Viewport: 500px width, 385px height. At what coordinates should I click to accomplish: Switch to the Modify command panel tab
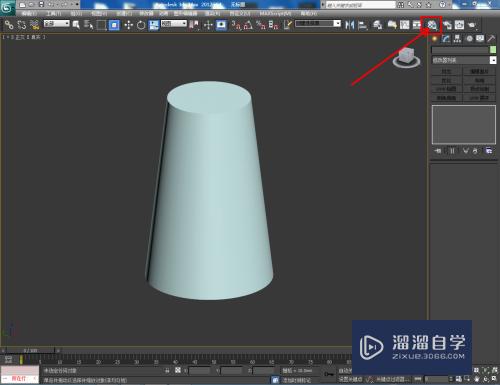click(x=446, y=39)
